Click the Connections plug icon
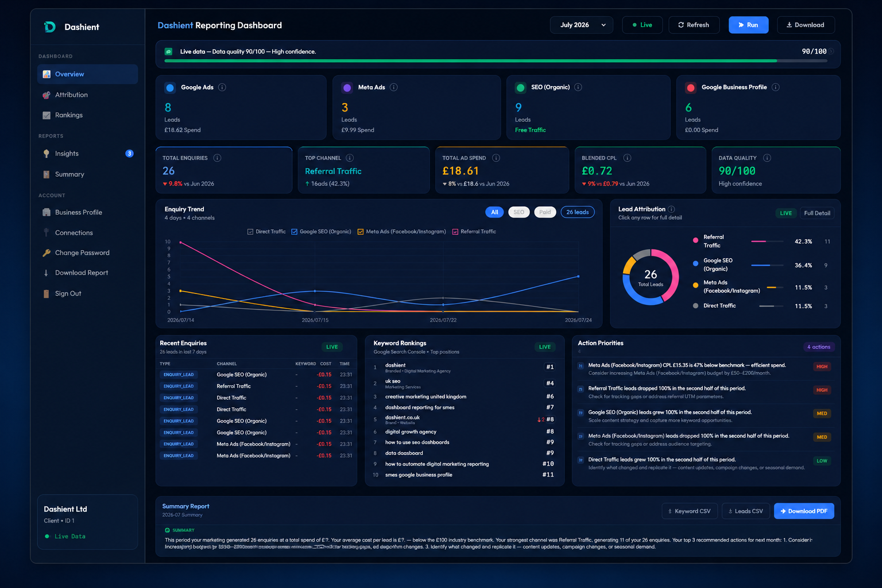Screen dimensions: 882x588 pos(47,233)
